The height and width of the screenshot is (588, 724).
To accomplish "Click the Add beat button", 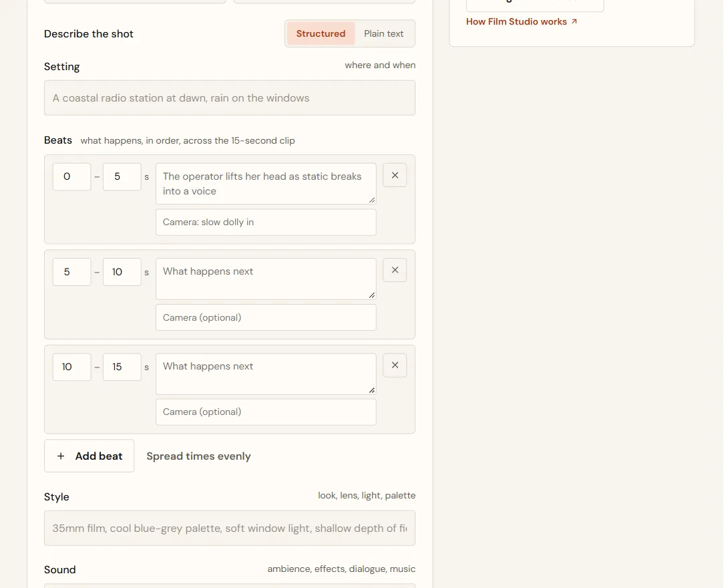I will point(89,456).
